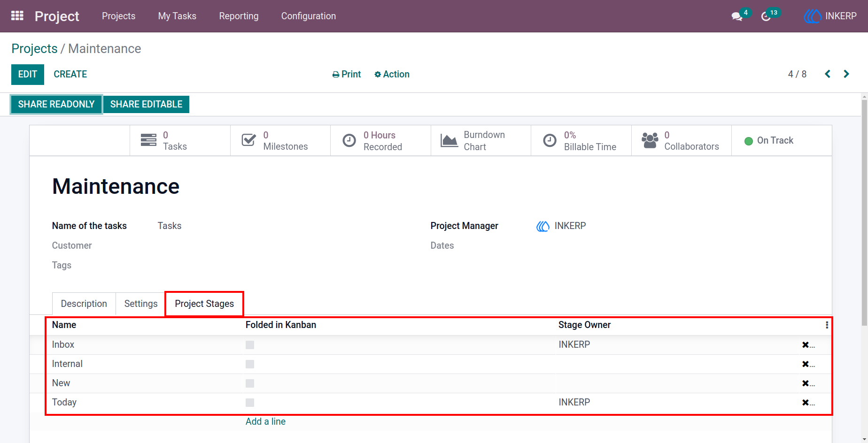The image size is (868, 443).
Task: Open the Hours Recorded stat button
Action: click(x=380, y=140)
